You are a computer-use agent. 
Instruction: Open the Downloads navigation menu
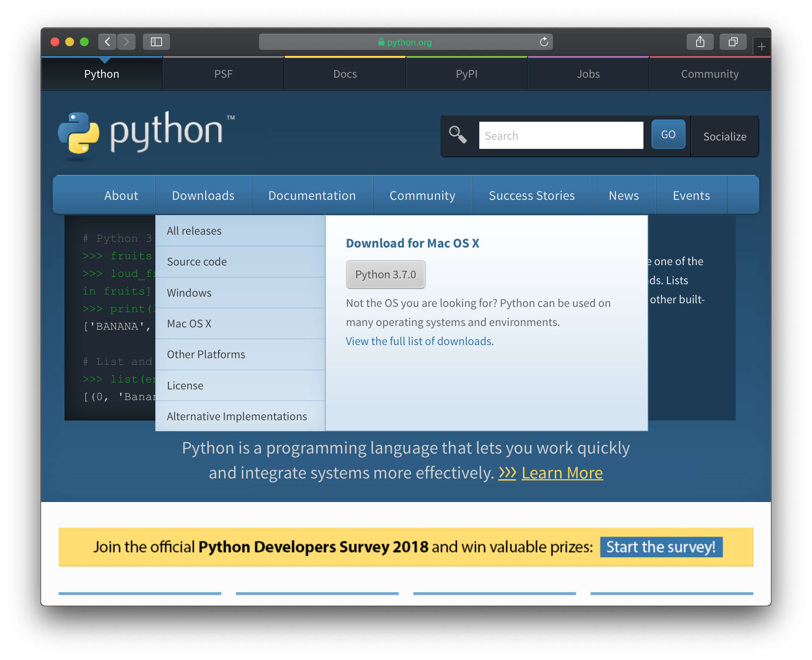(203, 195)
